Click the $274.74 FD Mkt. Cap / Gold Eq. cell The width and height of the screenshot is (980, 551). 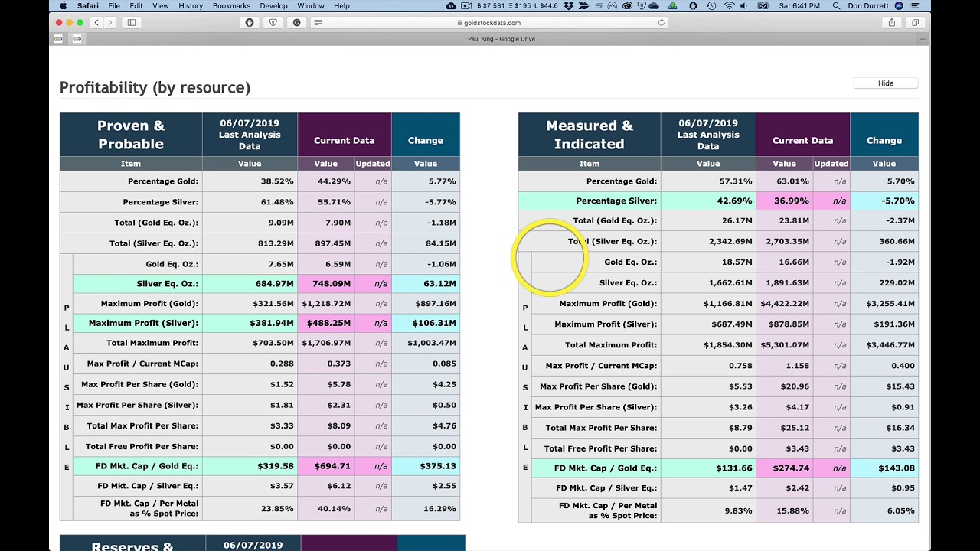(x=784, y=468)
